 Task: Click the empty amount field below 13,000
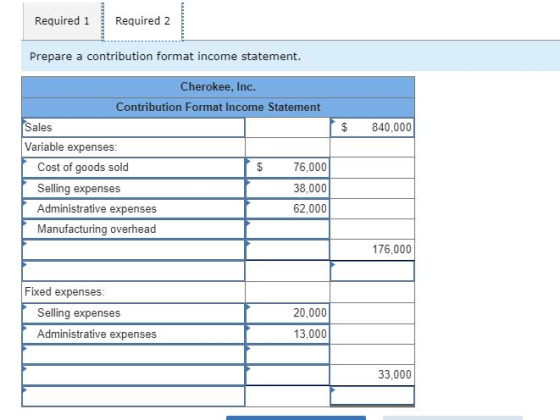[x=288, y=354]
